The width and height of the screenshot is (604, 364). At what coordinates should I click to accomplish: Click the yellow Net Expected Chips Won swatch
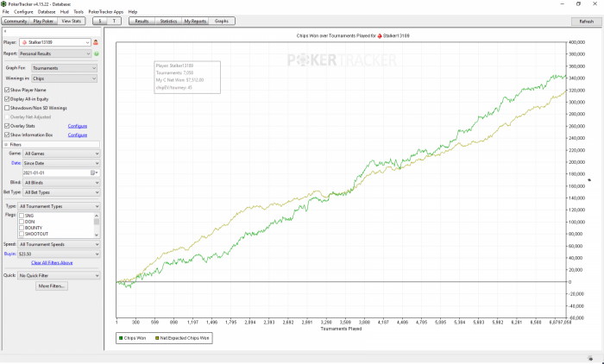(x=157, y=338)
